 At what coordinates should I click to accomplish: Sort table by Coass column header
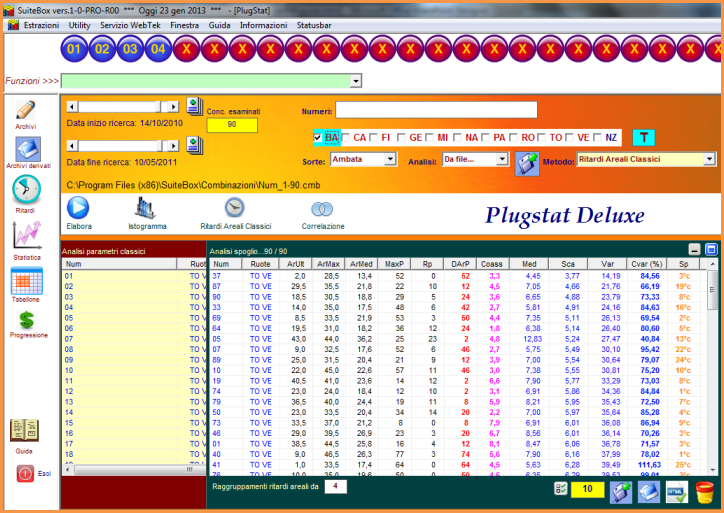click(x=491, y=264)
